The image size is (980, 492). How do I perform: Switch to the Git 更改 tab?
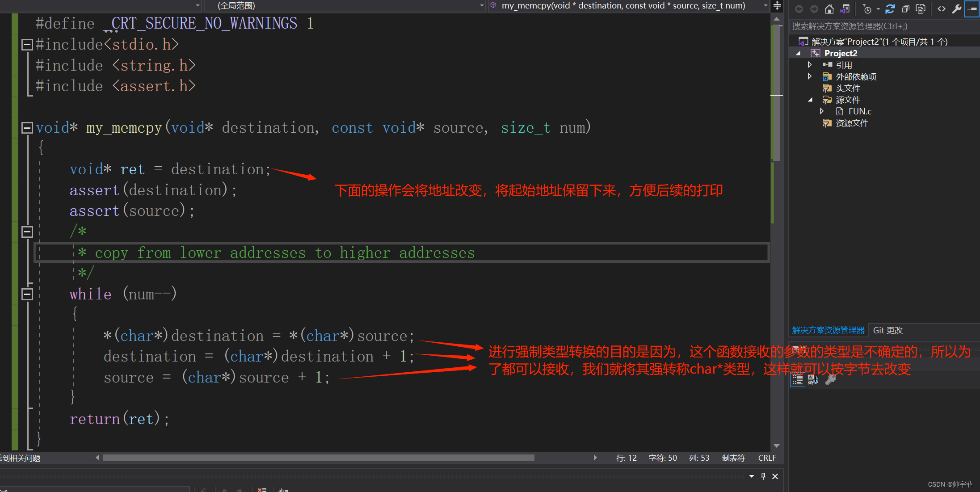coord(888,330)
